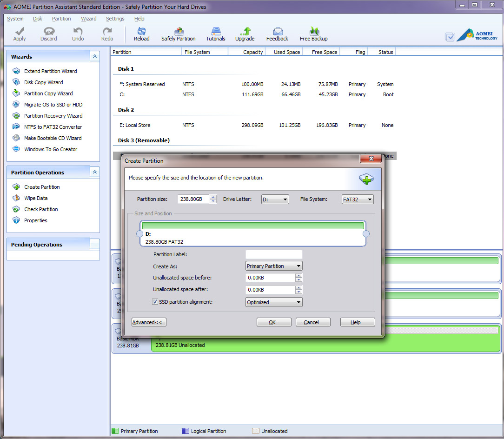Click the Partition Label text field
Screen dimensions: 504x439
pyautogui.click(x=274, y=254)
